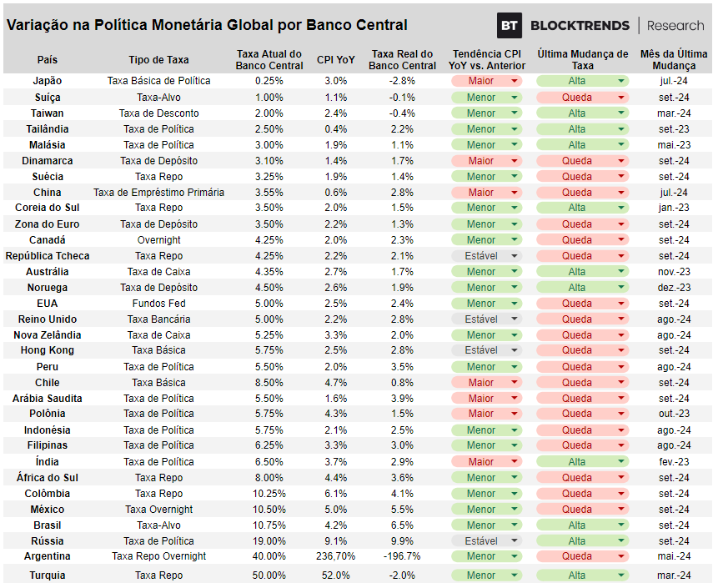This screenshot has width=718, height=588.
Task: Click Índia's Alta green arrow icon
Action: click(x=621, y=461)
